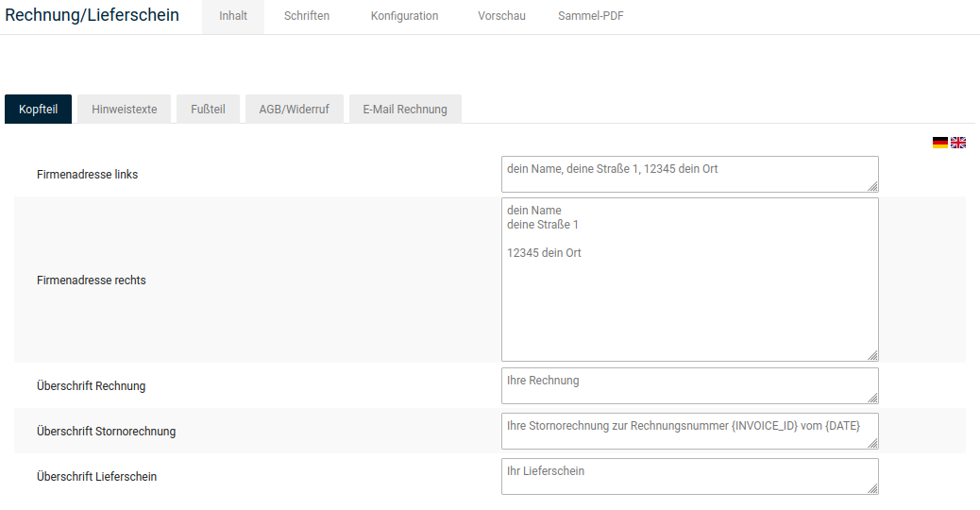Open the Schriften tab
980x510 pixels.
[307, 16]
